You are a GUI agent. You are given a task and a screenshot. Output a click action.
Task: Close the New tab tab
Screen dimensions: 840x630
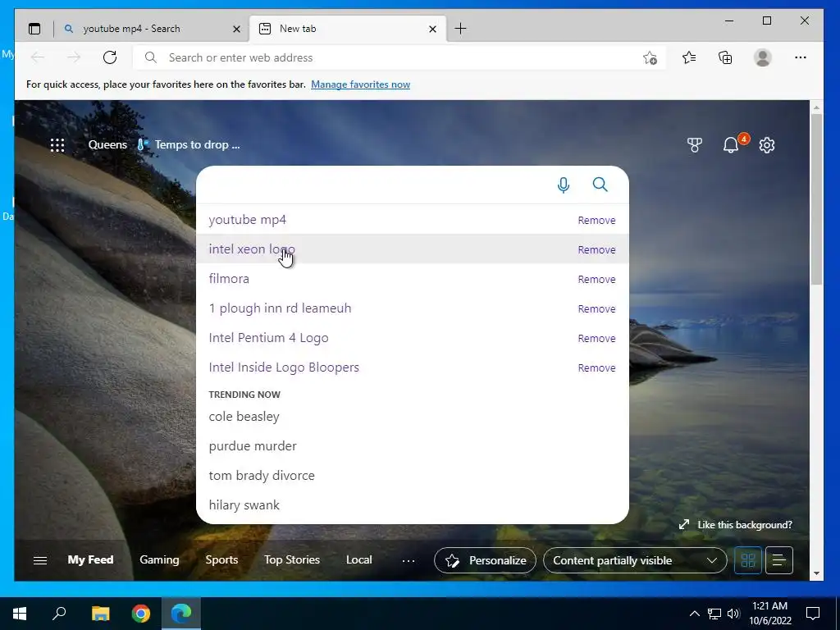tap(433, 29)
